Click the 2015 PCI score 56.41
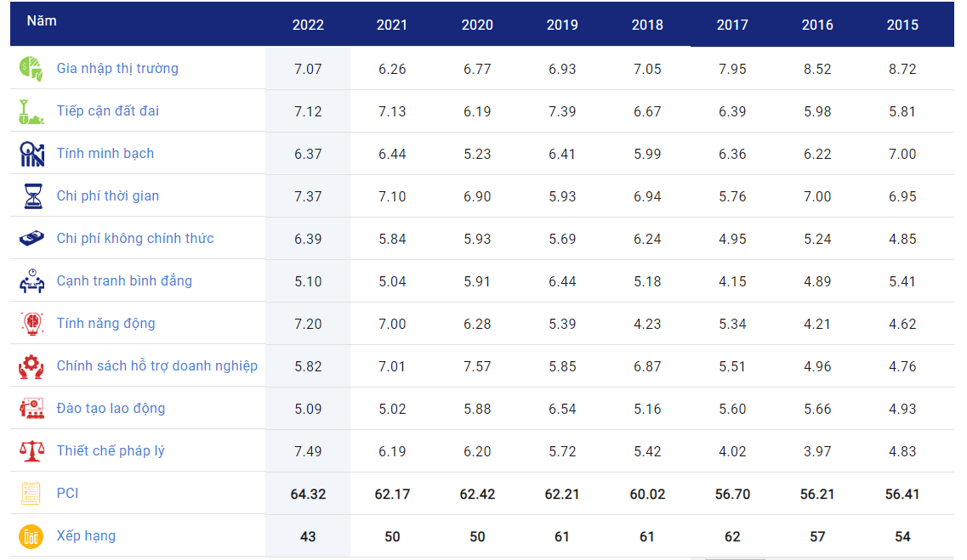Viewport: 967px width, 560px height. 903,494
